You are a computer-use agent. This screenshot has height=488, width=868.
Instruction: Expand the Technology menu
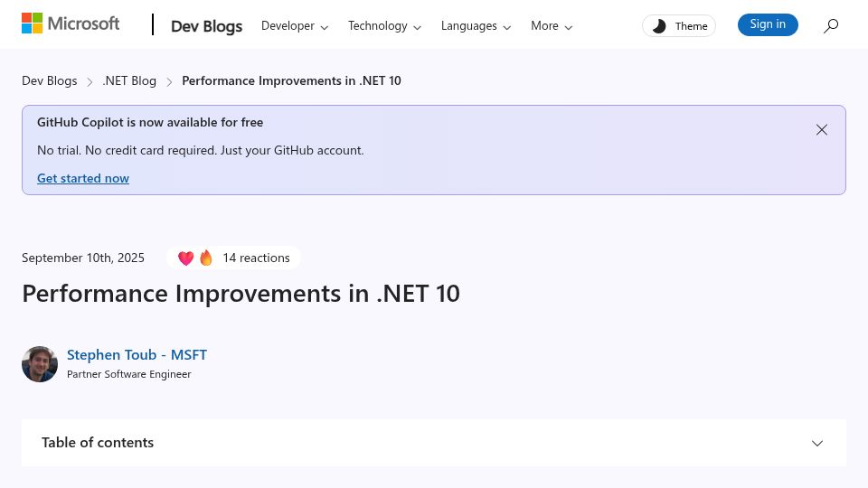coord(384,26)
